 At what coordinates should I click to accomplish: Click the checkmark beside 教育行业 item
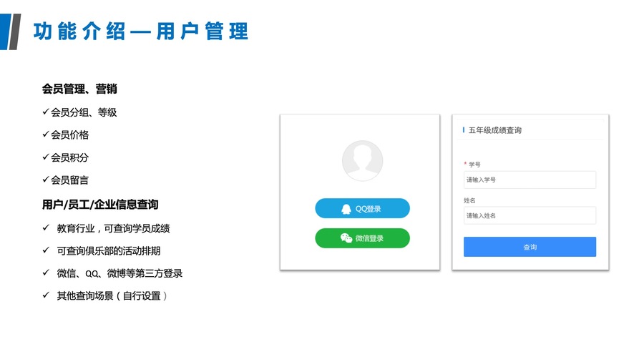pos(46,228)
